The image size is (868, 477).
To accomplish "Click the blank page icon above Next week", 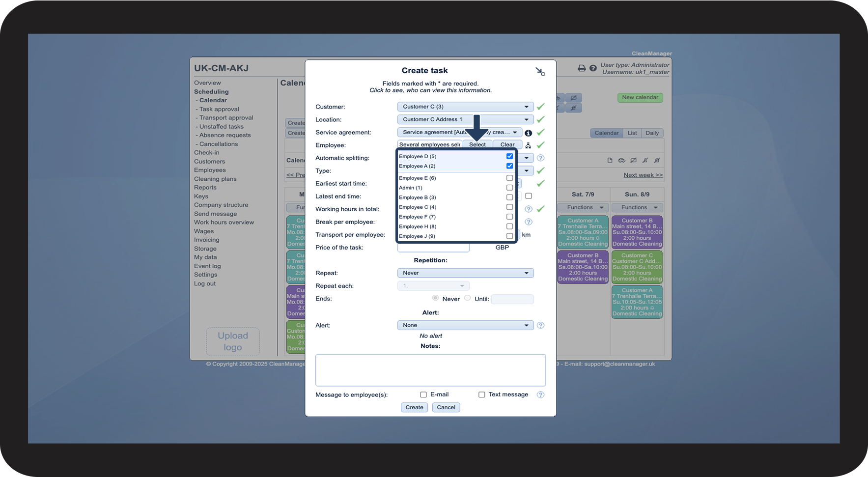I will pos(610,160).
